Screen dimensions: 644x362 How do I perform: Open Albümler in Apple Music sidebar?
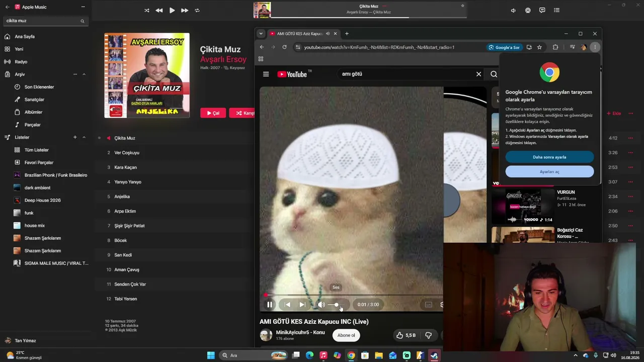pos(33,112)
